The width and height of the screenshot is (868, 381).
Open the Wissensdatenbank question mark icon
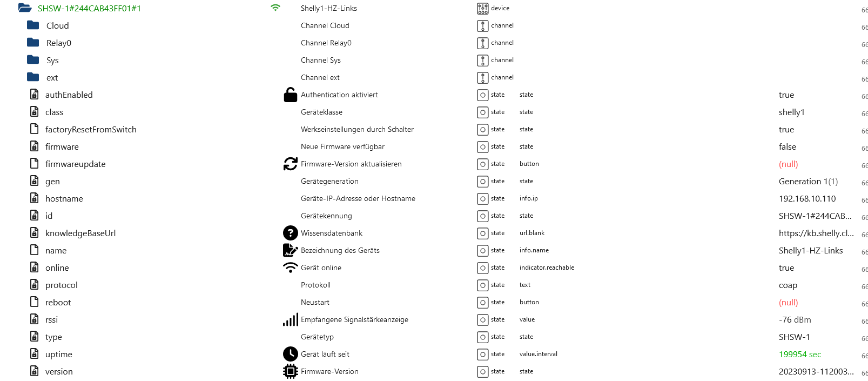point(291,233)
